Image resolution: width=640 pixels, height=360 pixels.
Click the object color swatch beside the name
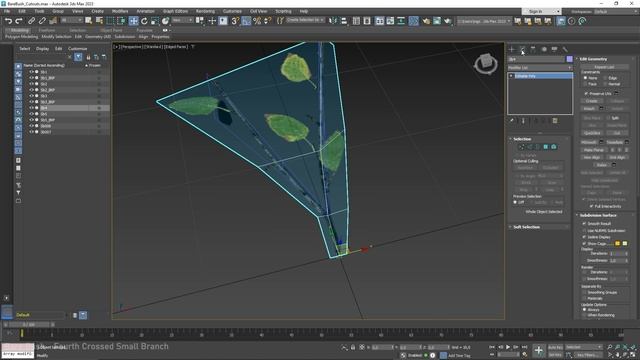tap(569, 60)
